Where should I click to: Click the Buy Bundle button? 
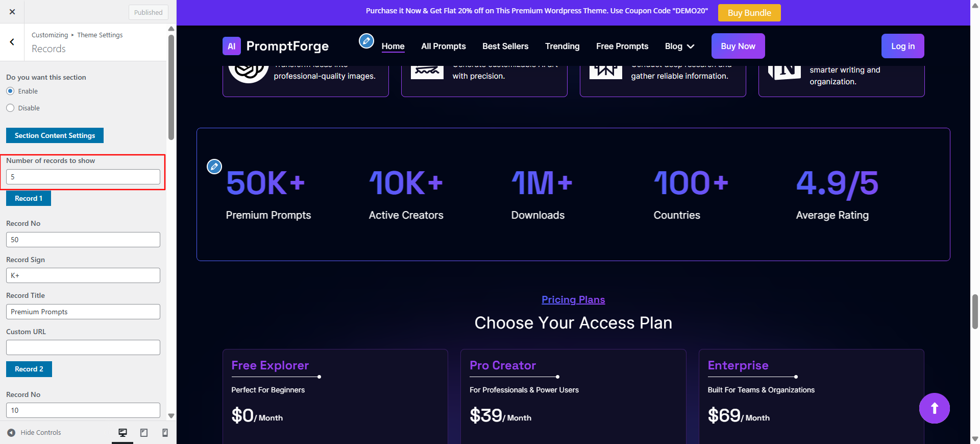tap(749, 13)
